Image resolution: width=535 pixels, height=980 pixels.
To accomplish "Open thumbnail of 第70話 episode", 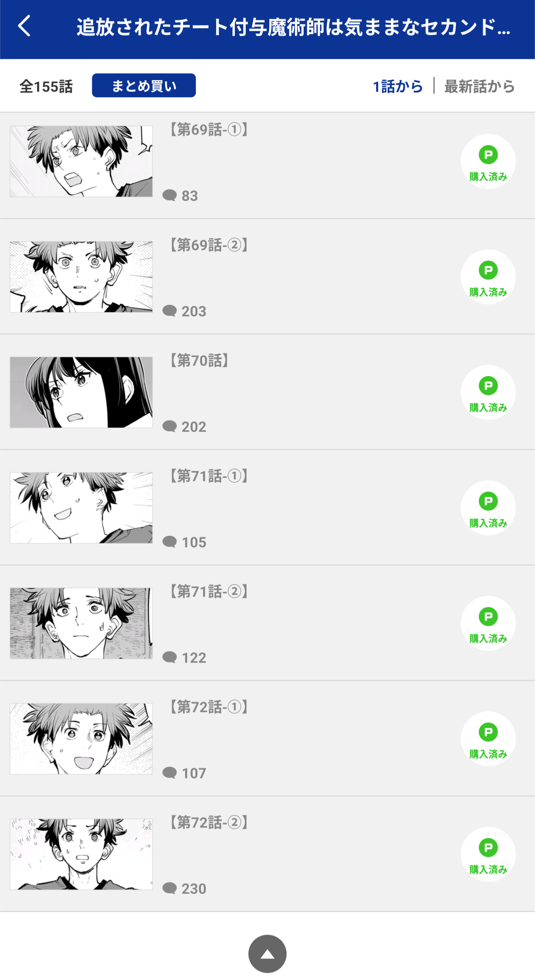I will [x=81, y=392].
